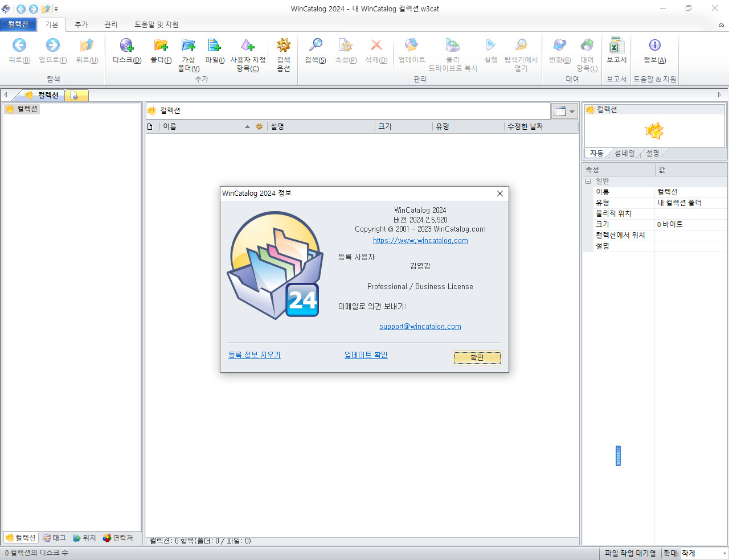The width and height of the screenshot is (729, 560).
Task: Add a virtual folder (가상 폴더)
Action: coord(189,45)
